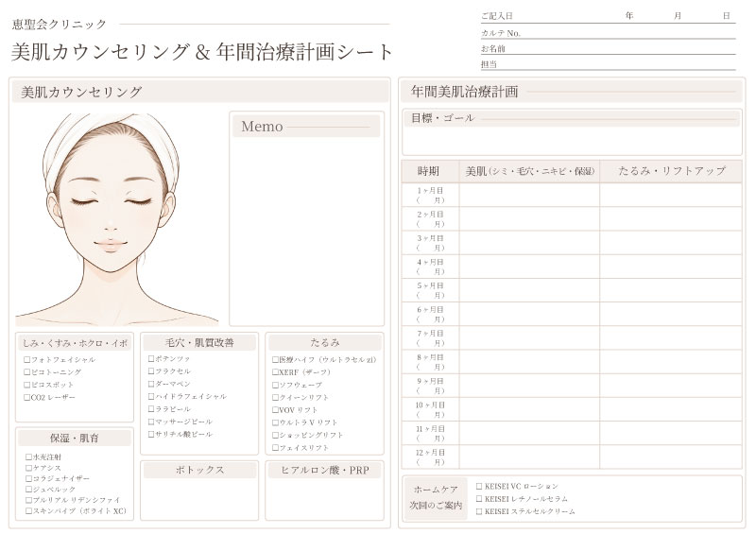This screenshot has height=534, width=756.
Task: Mark the フェイスリフト checkbox
Action: click(275, 448)
